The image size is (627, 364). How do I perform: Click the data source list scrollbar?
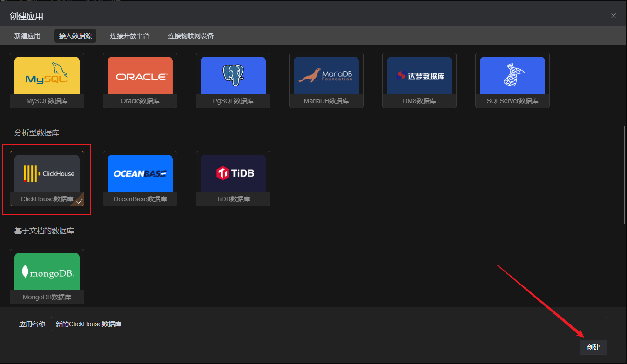click(x=624, y=175)
